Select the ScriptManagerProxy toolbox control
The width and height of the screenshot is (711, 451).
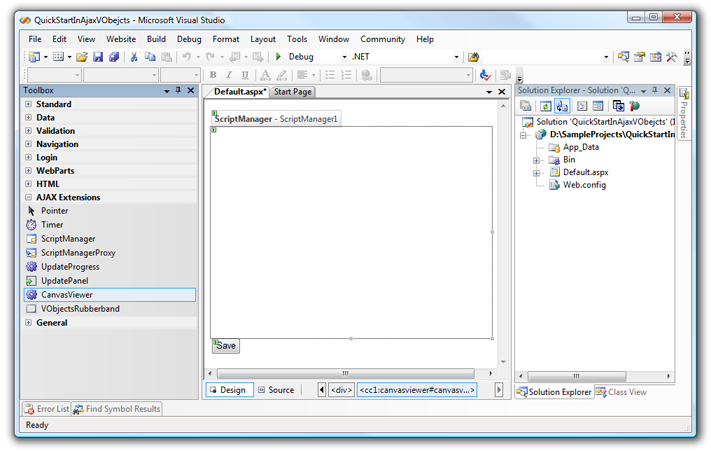[78, 253]
